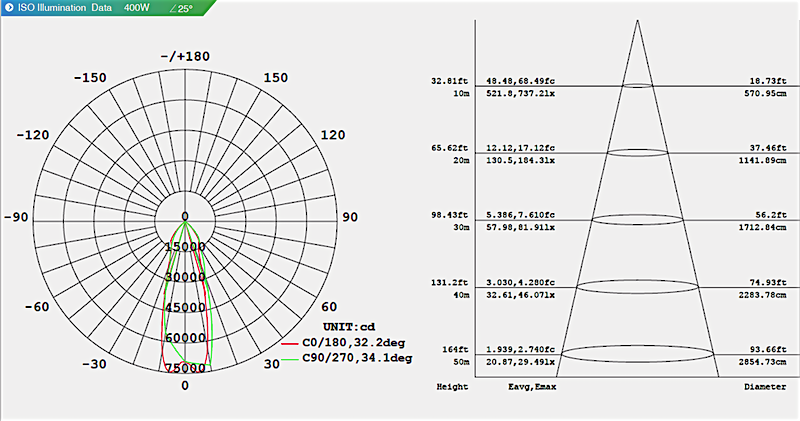Click the 15000 candela ring label

point(185,246)
